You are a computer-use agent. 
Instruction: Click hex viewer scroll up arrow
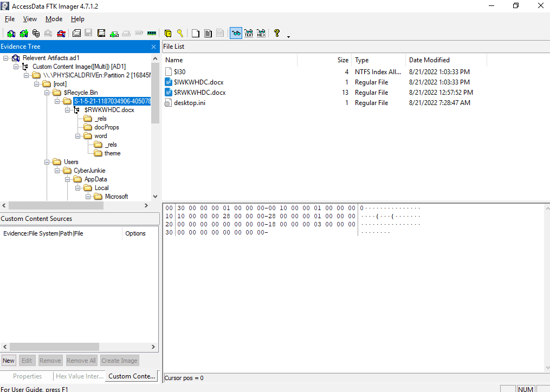[547, 208]
